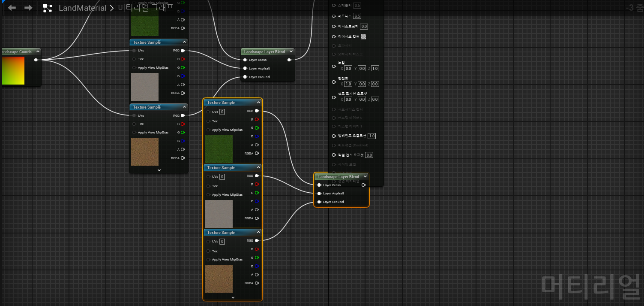Click the RGBA output pin on the selected brown Texture Sample

[257, 283]
